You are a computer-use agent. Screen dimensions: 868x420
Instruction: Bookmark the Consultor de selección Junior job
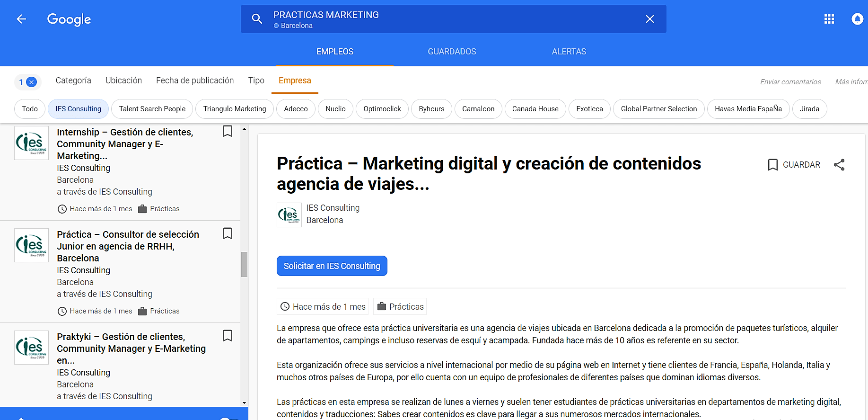[228, 233]
